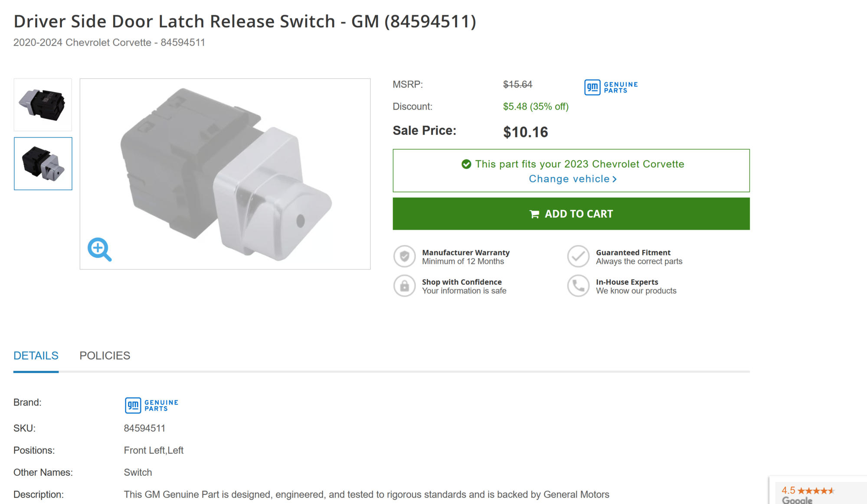Select the first product thumbnail image
Image resolution: width=867 pixels, height=504 pixels.
(x=43, y=104)
